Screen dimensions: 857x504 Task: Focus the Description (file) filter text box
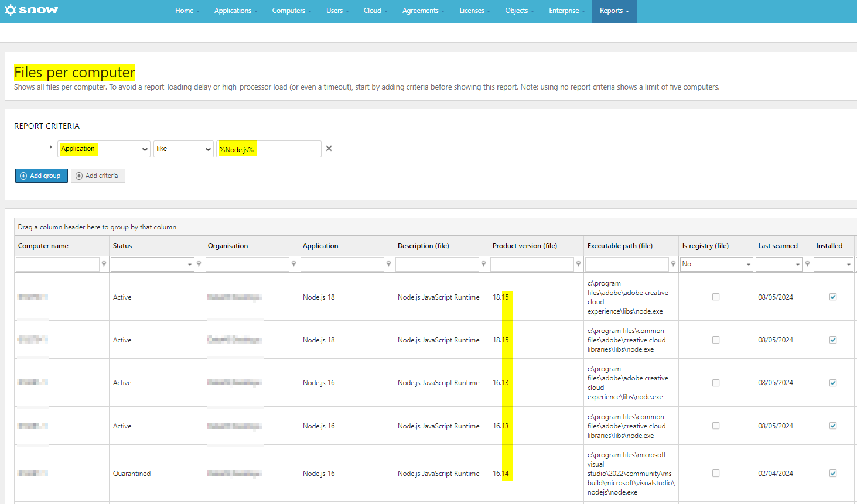pos(437,265)
